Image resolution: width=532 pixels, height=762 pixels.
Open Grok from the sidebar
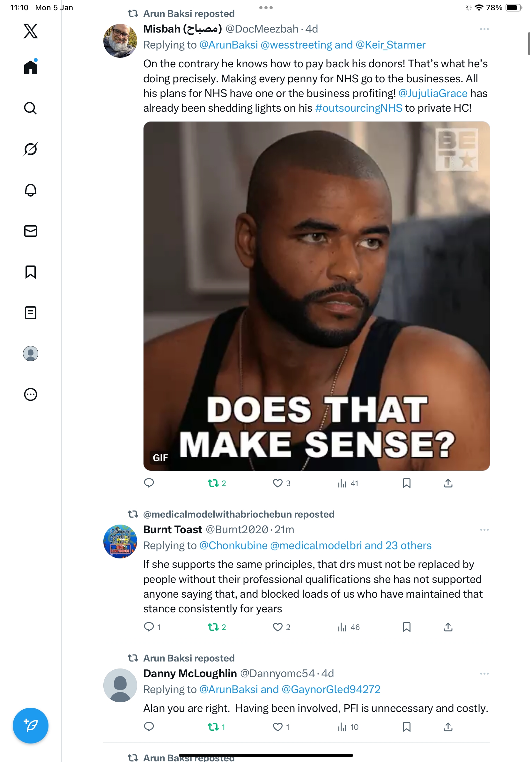click(31, 149)
